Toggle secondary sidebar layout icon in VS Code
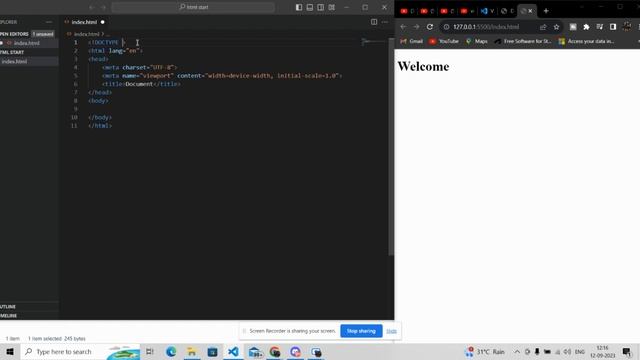640x360 pixels. click(x=321, y=7)
